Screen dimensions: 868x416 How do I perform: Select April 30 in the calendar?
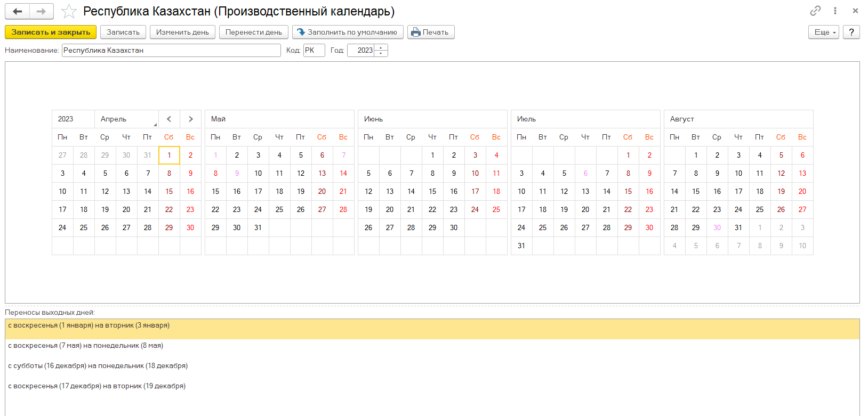(190, 227)
